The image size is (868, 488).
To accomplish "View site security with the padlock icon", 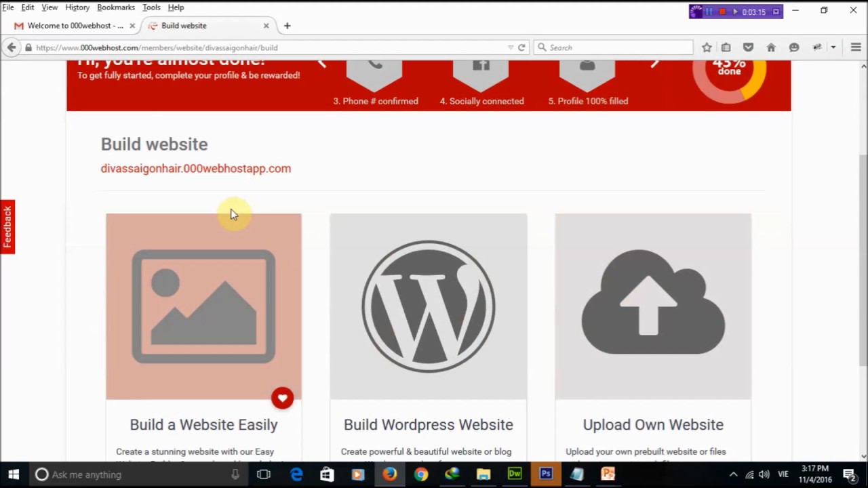I will 28,47.
